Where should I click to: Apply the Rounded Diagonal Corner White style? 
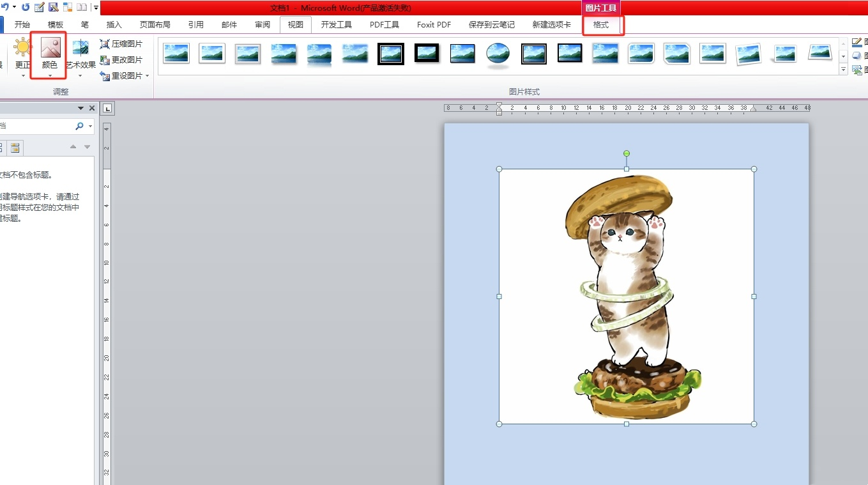641,54
